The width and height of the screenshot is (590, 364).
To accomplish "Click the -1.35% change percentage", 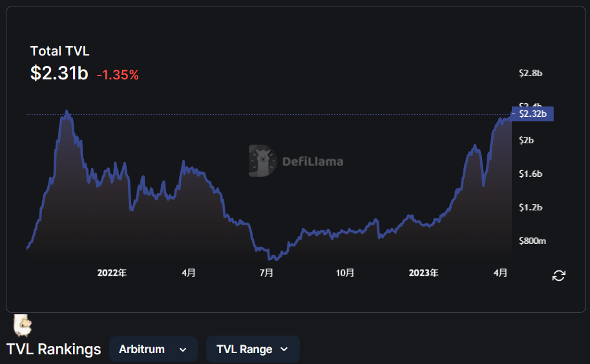I will pyautogui.click(x=118, y=75).
